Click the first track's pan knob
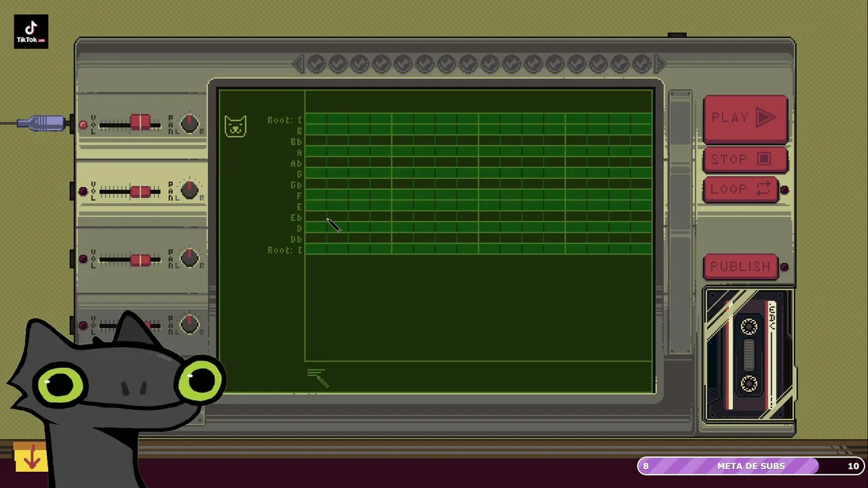This screenshot has height=488, width=868. [x=189, y=123]
